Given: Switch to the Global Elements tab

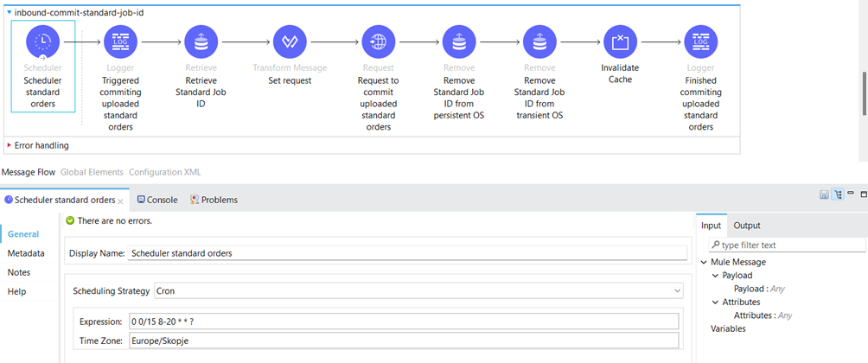Looking at the screenshot, I should point(92,172).
